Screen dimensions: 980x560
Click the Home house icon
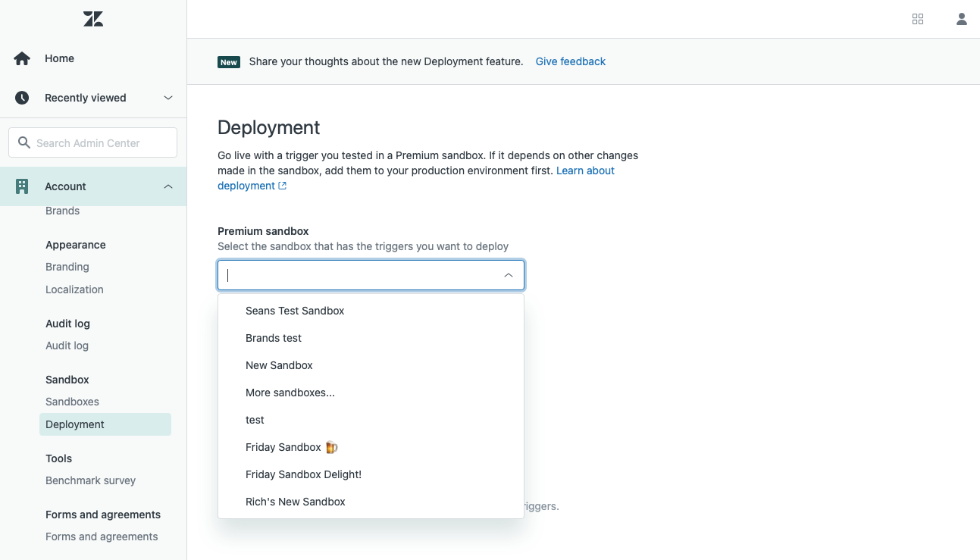tap(22, 58)
